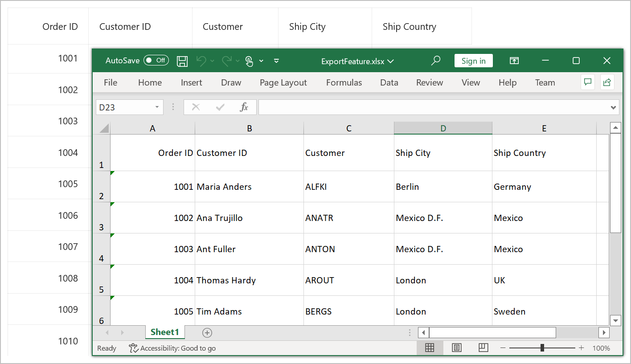The height and width of the screenshot is (364, 631).
Task: Click row 1007 in the background grid
Action: [49, 246]
